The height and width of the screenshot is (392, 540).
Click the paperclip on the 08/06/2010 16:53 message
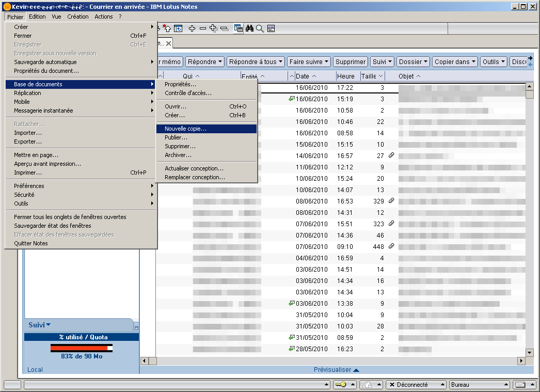click(391, 201)
